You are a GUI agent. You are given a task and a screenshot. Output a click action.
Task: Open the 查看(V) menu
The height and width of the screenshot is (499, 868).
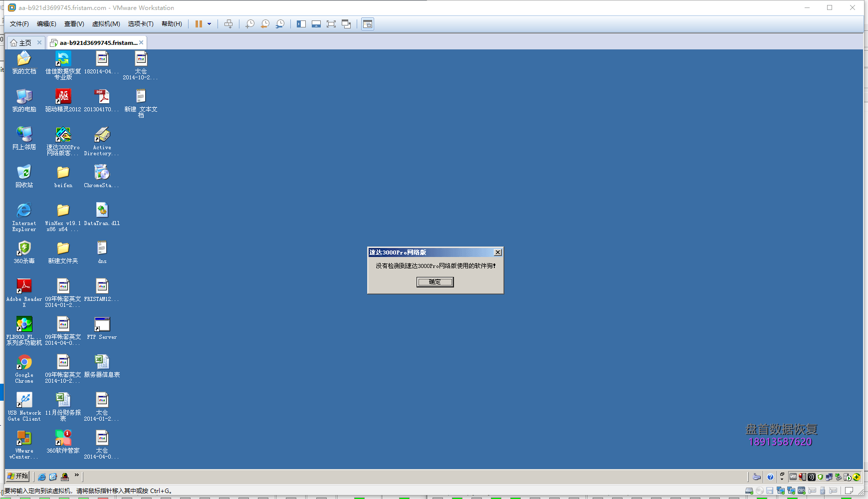tap(74, 24)
